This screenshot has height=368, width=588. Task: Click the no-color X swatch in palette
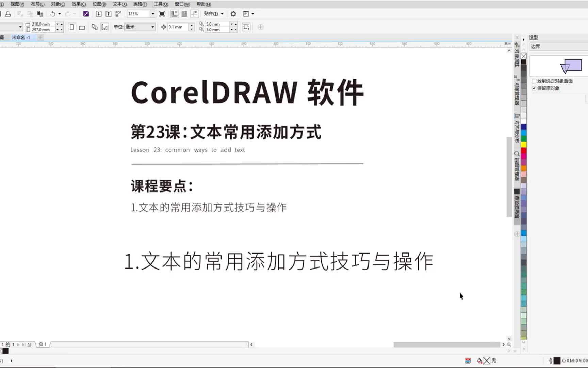pos(524,56)
